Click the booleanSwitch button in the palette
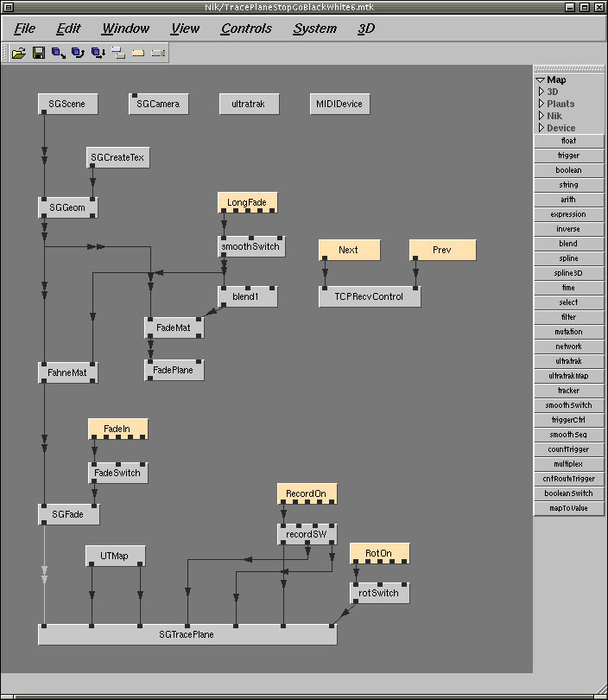The width and height of the screenshot is (608, 700). pyautogui.click(x=568, y=493)
